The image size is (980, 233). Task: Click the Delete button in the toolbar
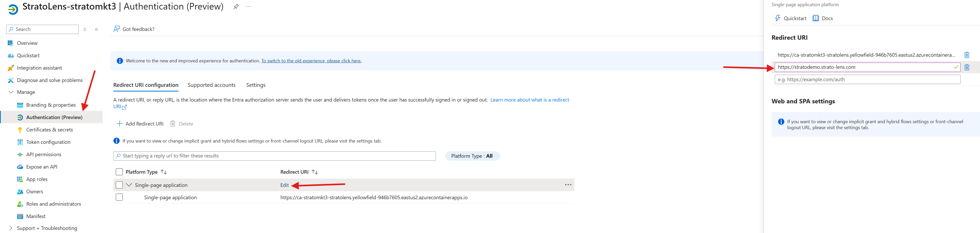pos(182,123)
